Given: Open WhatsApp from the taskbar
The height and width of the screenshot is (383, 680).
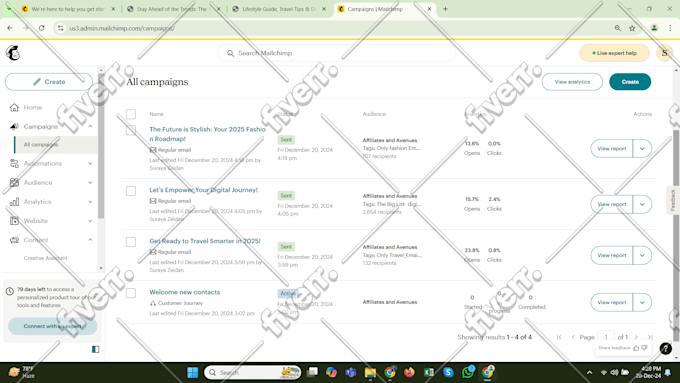Looking at the screenshot, I should click(468, 372).
